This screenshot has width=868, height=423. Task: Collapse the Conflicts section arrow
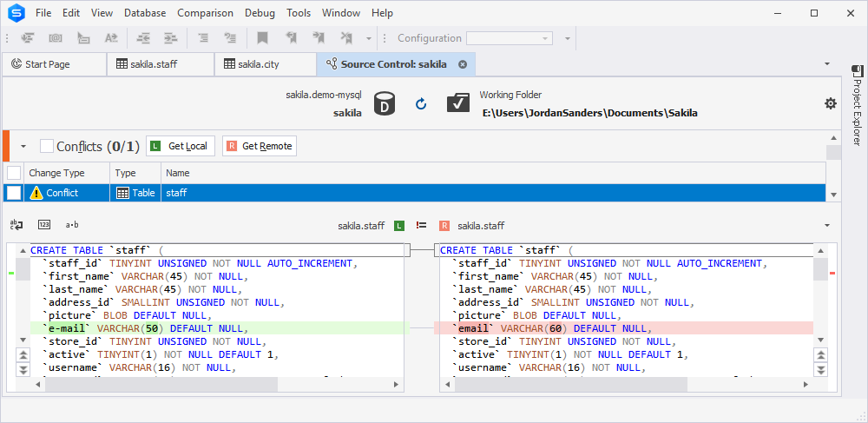click(x=23, y=147)
